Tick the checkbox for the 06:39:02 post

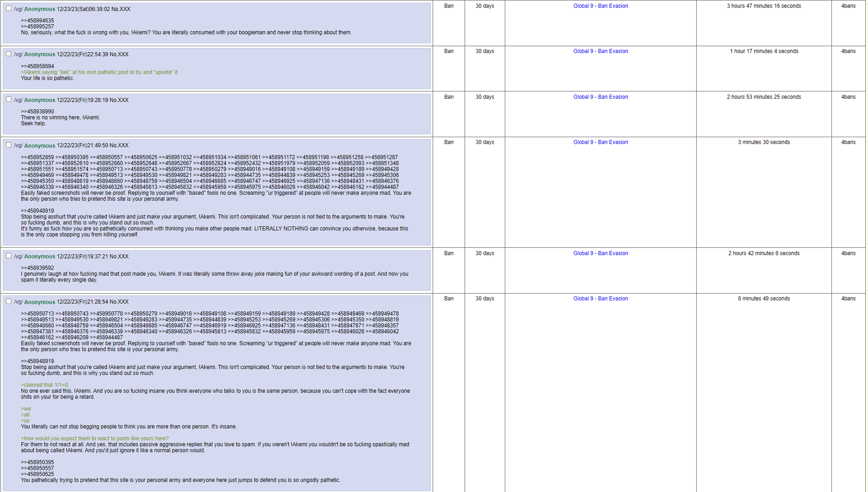[9, 8]
